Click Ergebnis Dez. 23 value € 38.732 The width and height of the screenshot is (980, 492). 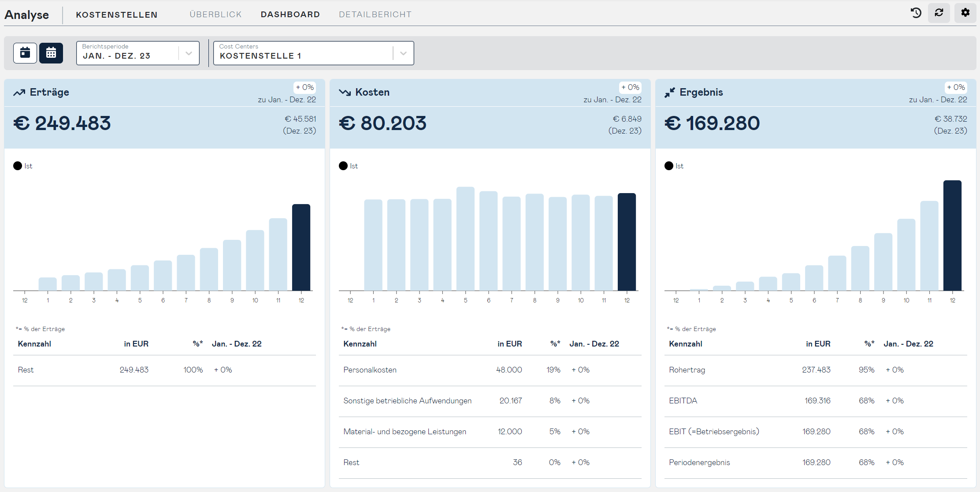click(951, 119)
